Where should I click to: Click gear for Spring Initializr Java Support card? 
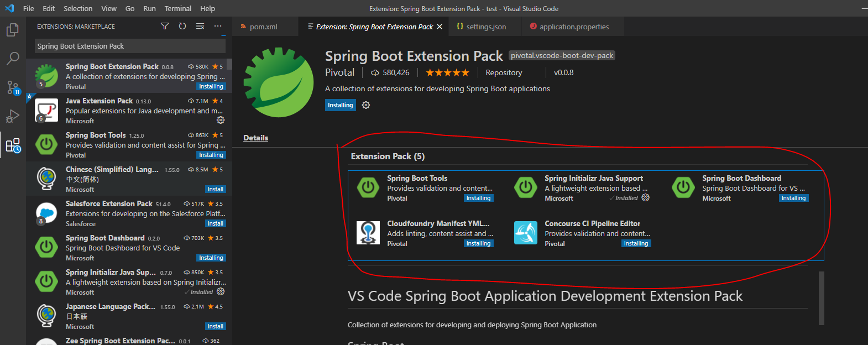(x=645, y=197)
